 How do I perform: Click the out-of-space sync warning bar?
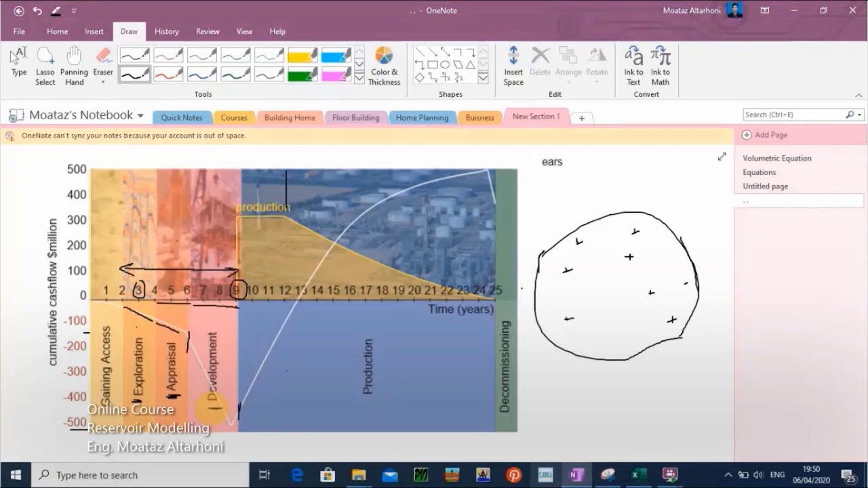(x=367, y=136)
